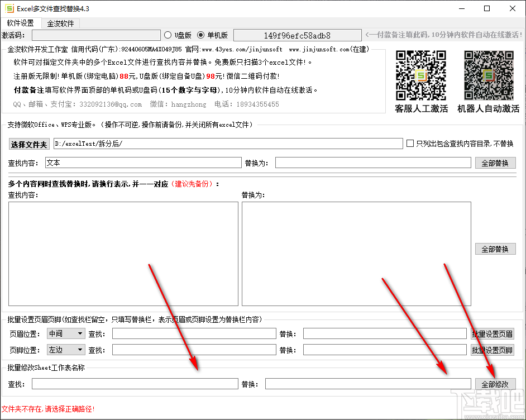The height and width of the screenshot is (420, 526).
Task: Open the 页眉位置 dropdown showing 中间
Action: (65, 333)
